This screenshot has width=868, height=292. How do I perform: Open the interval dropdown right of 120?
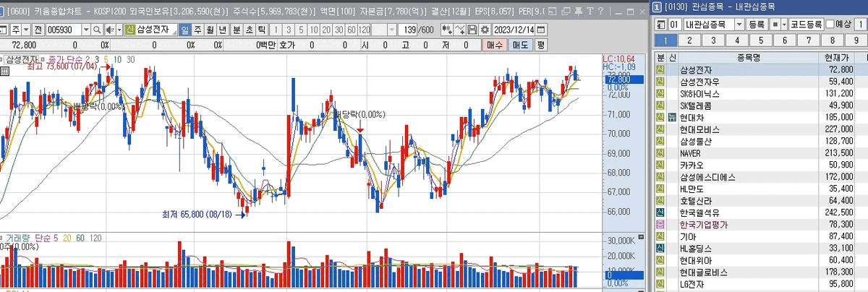[x=392, y=30]
